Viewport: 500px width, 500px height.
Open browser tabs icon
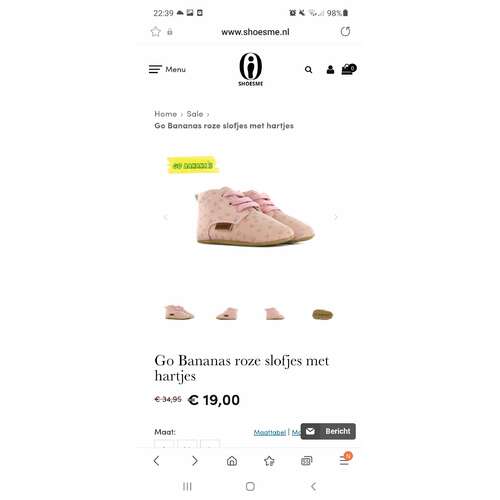coord(307,461)
